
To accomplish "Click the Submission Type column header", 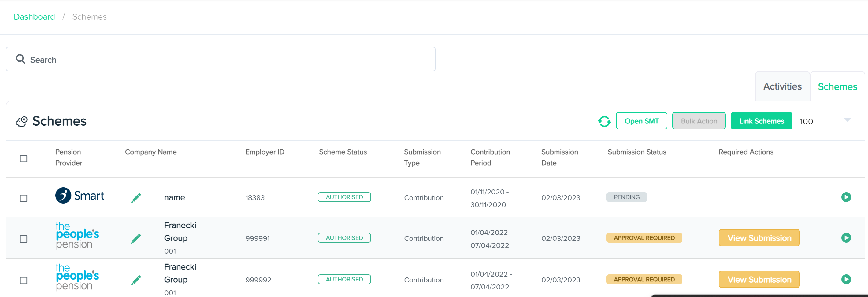I will pyautogui.click(x=422, y=158).
